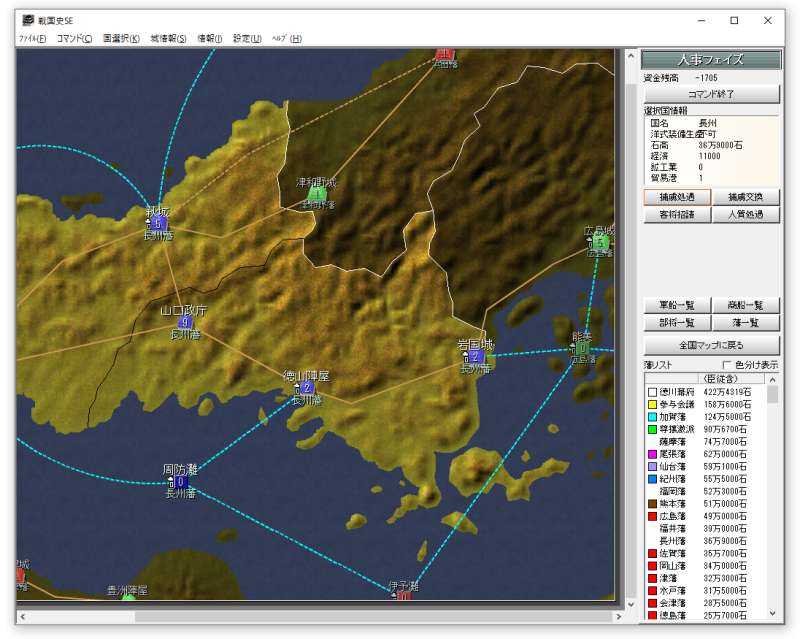800x639 pixels.
Task: Click the 戦国史SE app icon in title bar
Action: pyautogui.click(x=28, y=20)
